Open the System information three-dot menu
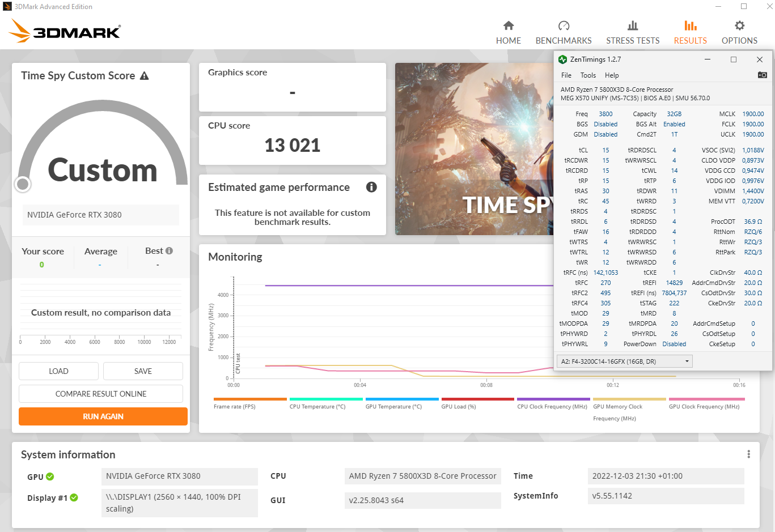 point(748,454)
